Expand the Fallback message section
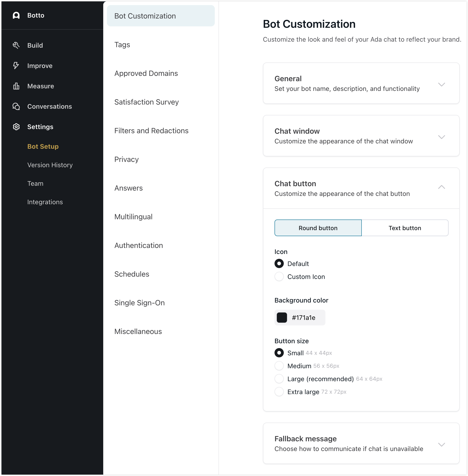Screen dimensions: 468x476 [x=441, y=445]
